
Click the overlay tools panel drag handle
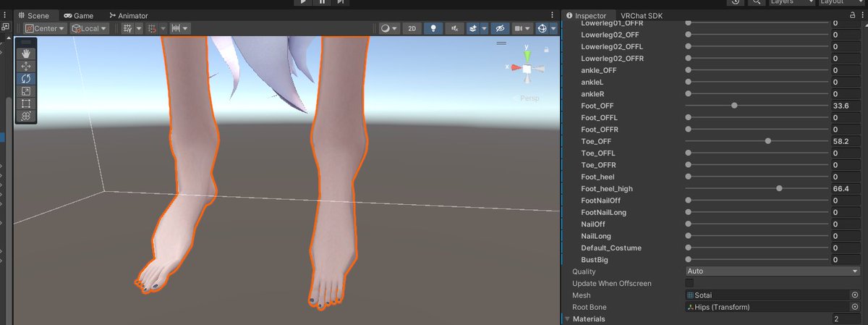tap(26, 43)
